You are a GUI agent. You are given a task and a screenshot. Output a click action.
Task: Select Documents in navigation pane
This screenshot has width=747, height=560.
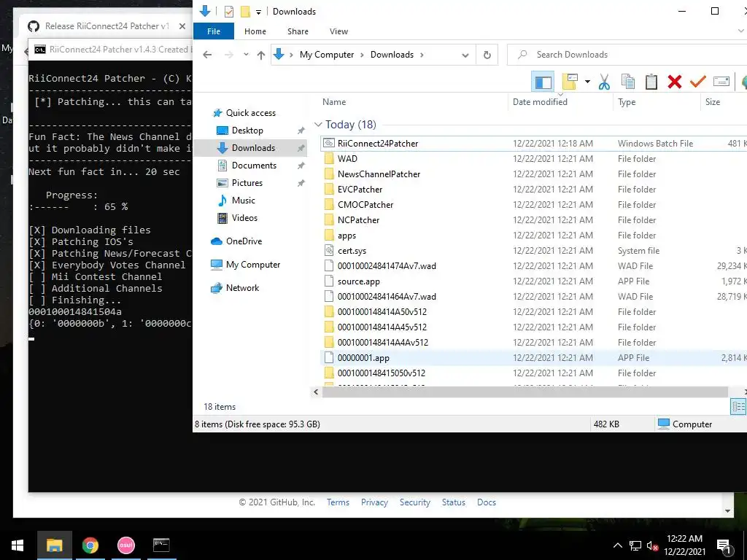point(254,166)
